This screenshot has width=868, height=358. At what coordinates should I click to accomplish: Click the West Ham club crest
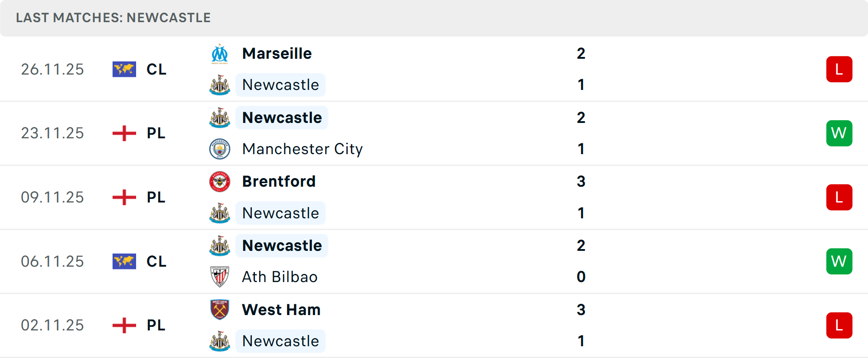click(x=219, y=310)
